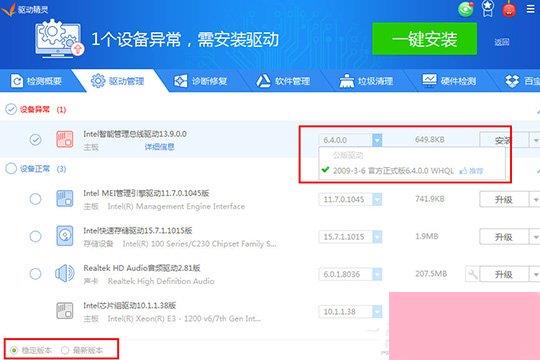
Task: Click the Intel(R) Management Engine Interface text
Action: (x=176, y=206)
